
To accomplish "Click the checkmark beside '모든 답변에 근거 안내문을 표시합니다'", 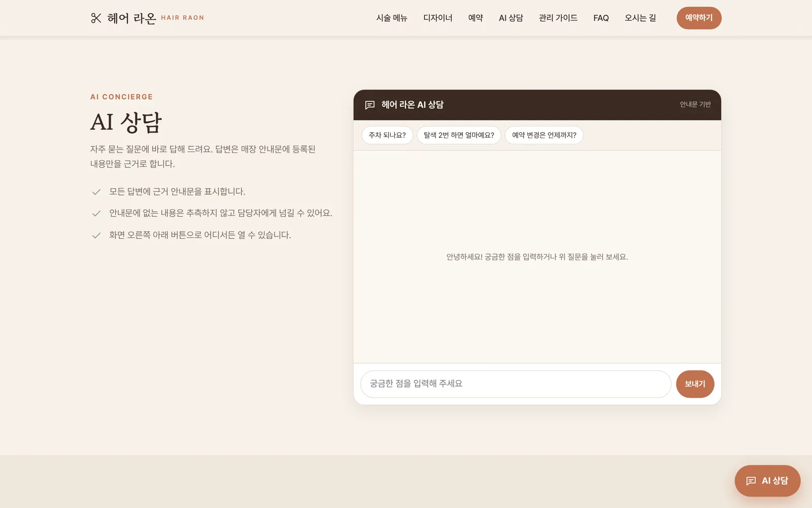I will tap(96, 192).
